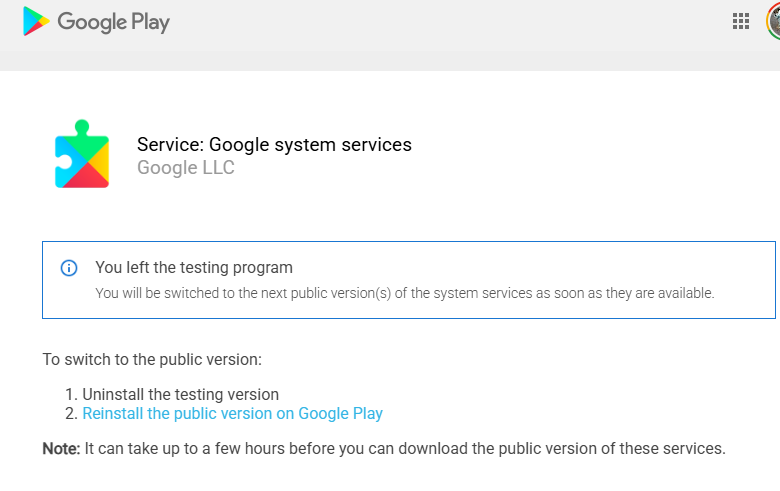Click the list number 1 before Uninstall

(x=70, y=394)
